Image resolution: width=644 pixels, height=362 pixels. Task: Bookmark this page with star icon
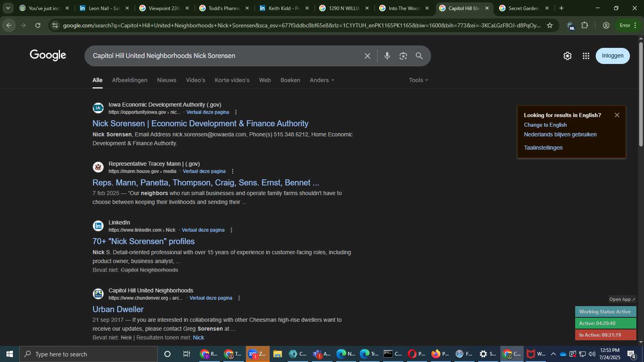[x=550, y=25]
